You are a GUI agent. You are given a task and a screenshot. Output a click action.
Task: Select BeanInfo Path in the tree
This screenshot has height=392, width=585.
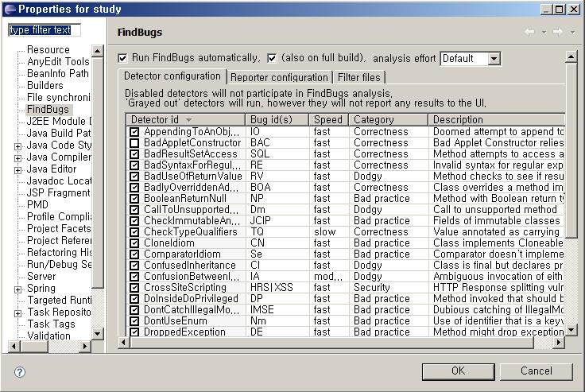58,73
